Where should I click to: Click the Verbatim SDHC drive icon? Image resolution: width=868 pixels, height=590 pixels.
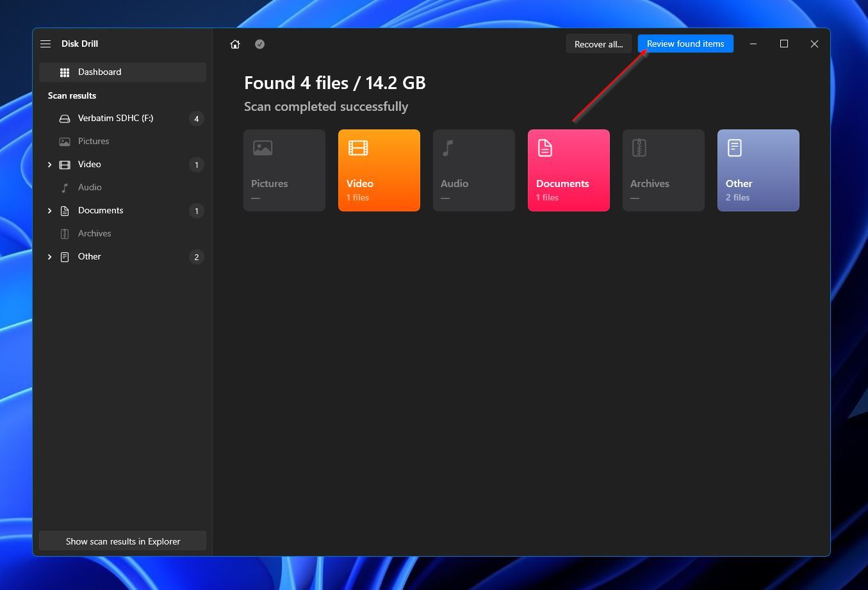coord(65,119)
